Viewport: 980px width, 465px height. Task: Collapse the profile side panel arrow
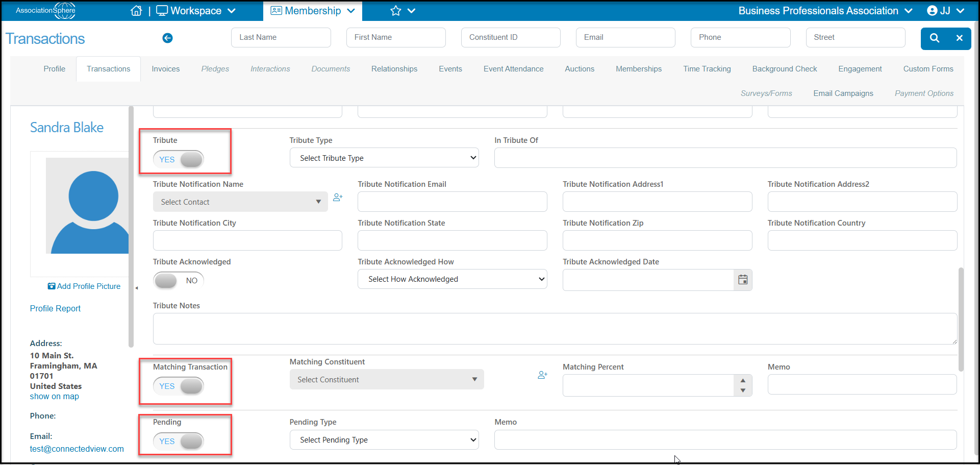click(x=137, y=288)
